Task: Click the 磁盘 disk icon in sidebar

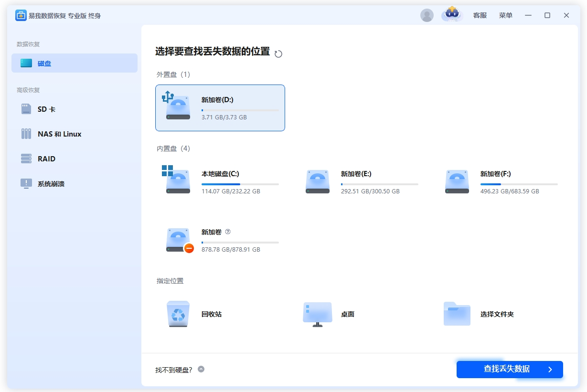Action: [x=26, y=63]
